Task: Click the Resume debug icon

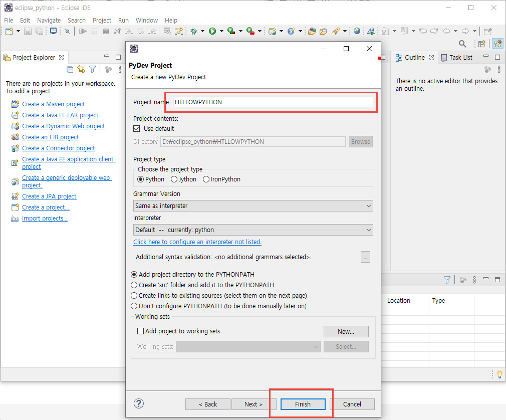Action: click(83, 31)
